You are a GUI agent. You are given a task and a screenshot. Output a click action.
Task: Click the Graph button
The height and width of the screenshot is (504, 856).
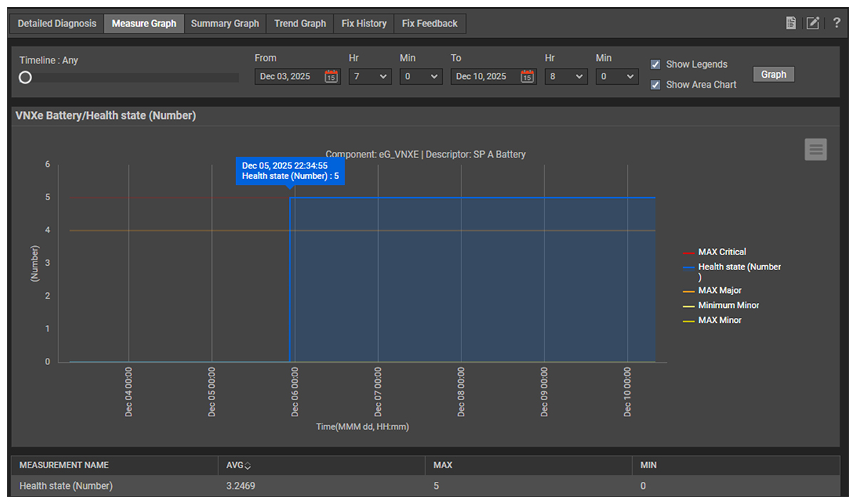tap(773, 74)
